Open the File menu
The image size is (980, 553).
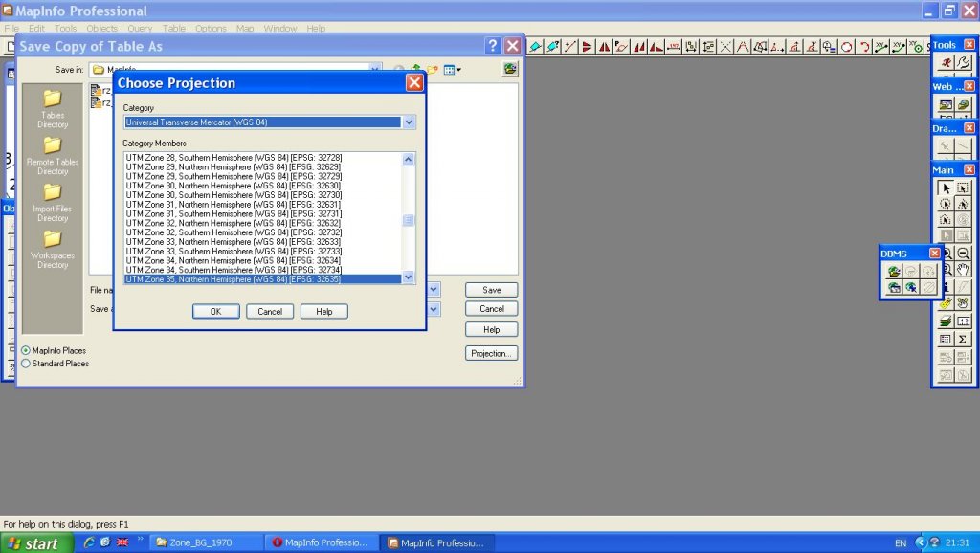(11, 28)
